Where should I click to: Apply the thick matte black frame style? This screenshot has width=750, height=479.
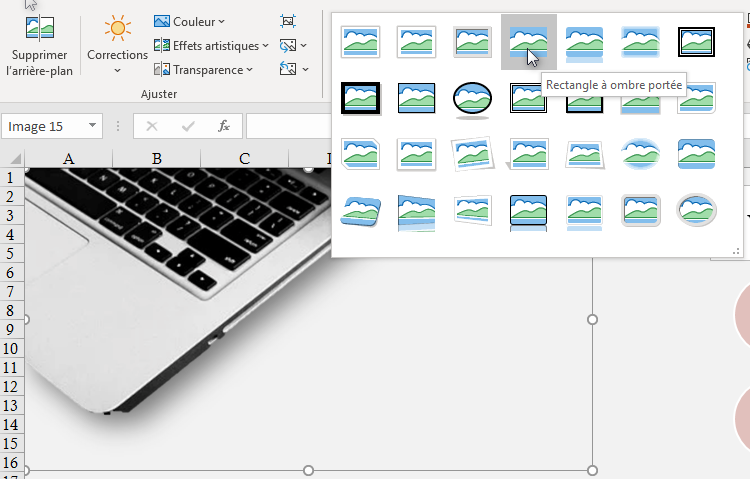(x=361, y=98)
